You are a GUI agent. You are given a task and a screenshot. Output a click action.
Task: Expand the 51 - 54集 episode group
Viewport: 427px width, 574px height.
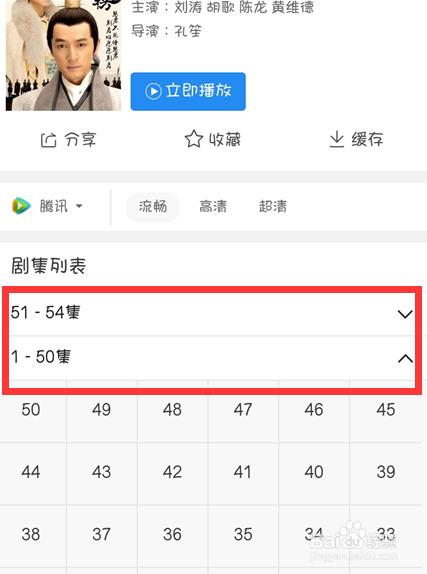tap(212, 313)
